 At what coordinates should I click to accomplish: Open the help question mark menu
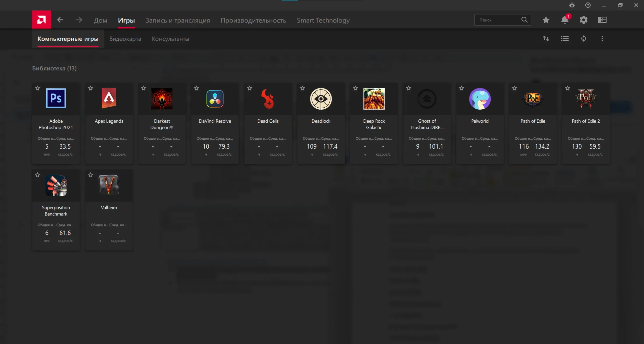coord(588,5)
